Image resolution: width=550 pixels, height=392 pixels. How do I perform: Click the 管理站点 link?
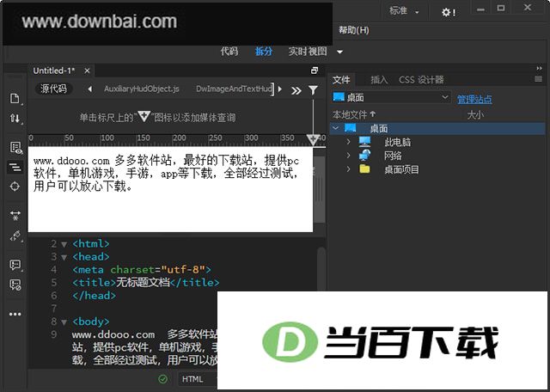point(474,100)
